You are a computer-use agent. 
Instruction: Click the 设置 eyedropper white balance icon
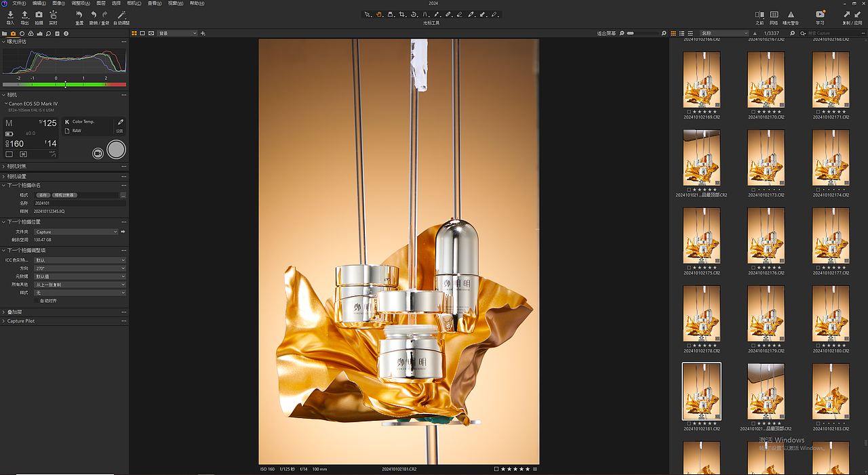pos(120,123)
